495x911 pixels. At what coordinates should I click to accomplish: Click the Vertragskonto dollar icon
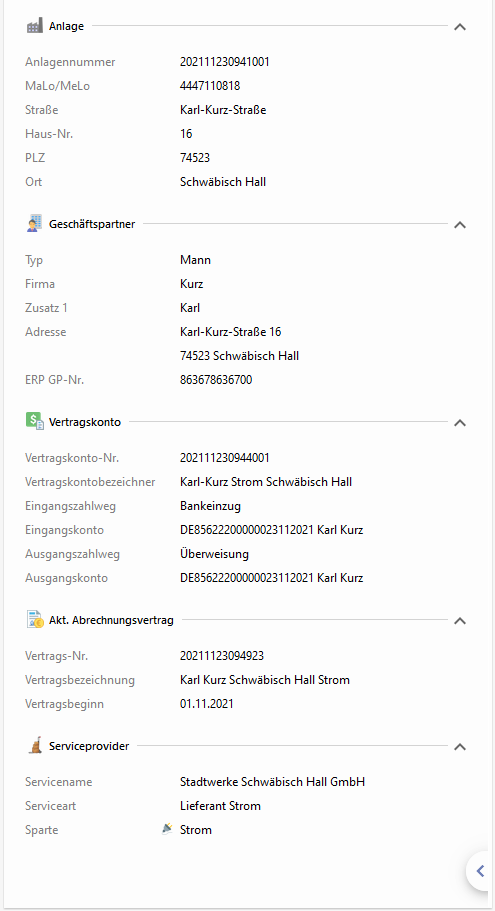[x=35, y=421]
